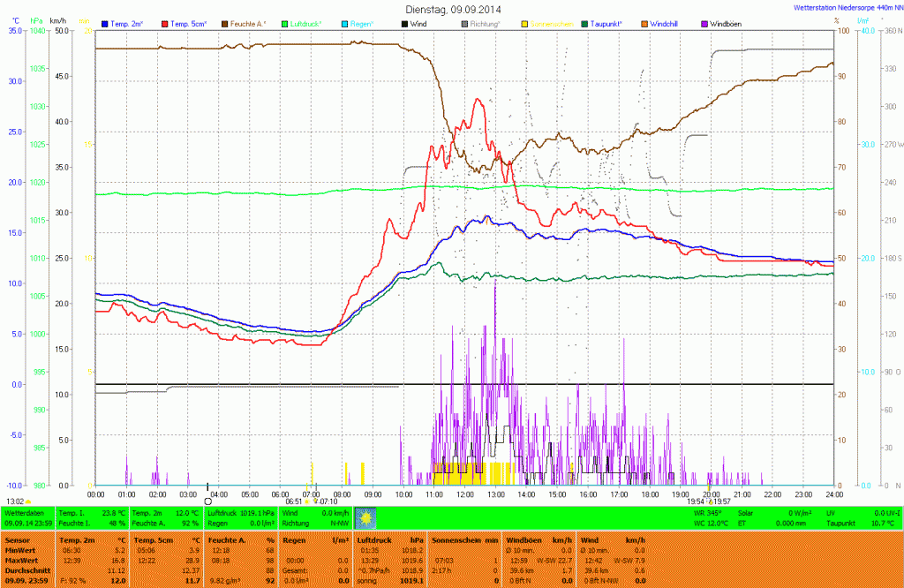
Task: Click the purple Windböen legend square
Action: tap(704, 22)
